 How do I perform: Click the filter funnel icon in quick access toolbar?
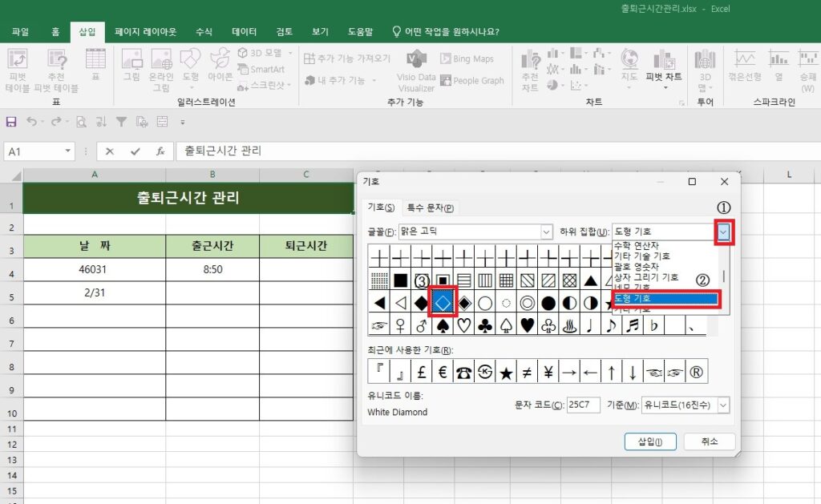(121, 122)
